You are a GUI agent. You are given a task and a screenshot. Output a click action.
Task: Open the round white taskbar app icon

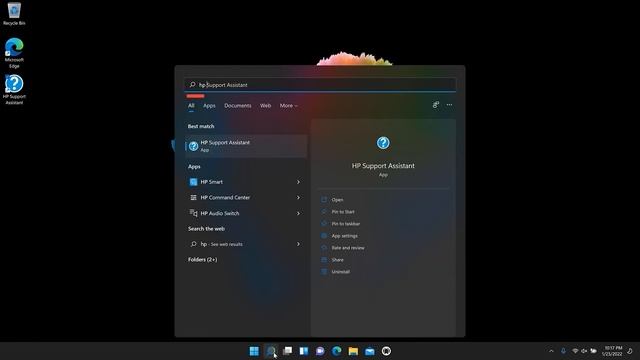pyautogui.click(x=387, y=351)
